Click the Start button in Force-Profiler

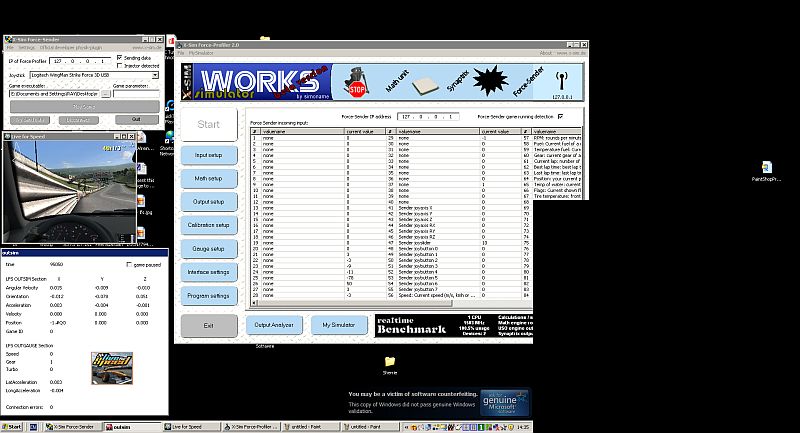click(208, 124)
